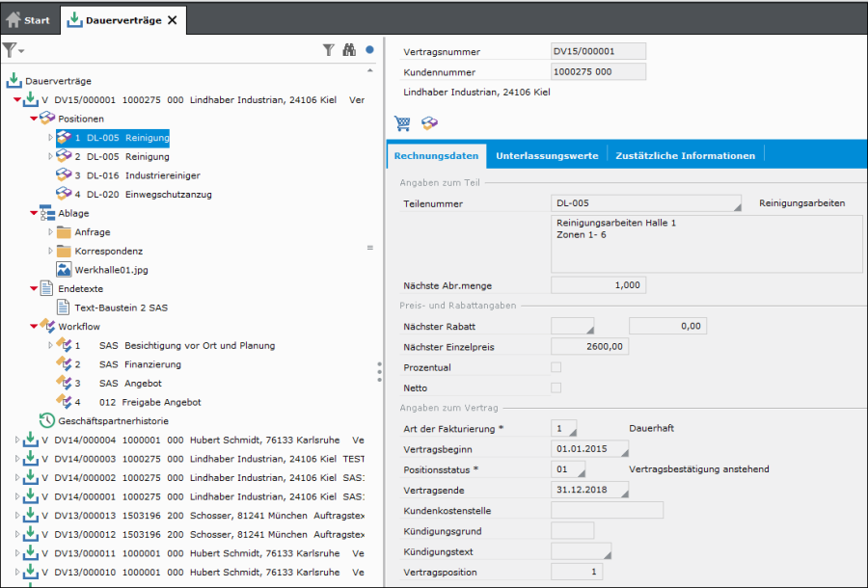Open the Teilenummer dropdown
This screenshot has height=588, width=868.
(737, 207)
